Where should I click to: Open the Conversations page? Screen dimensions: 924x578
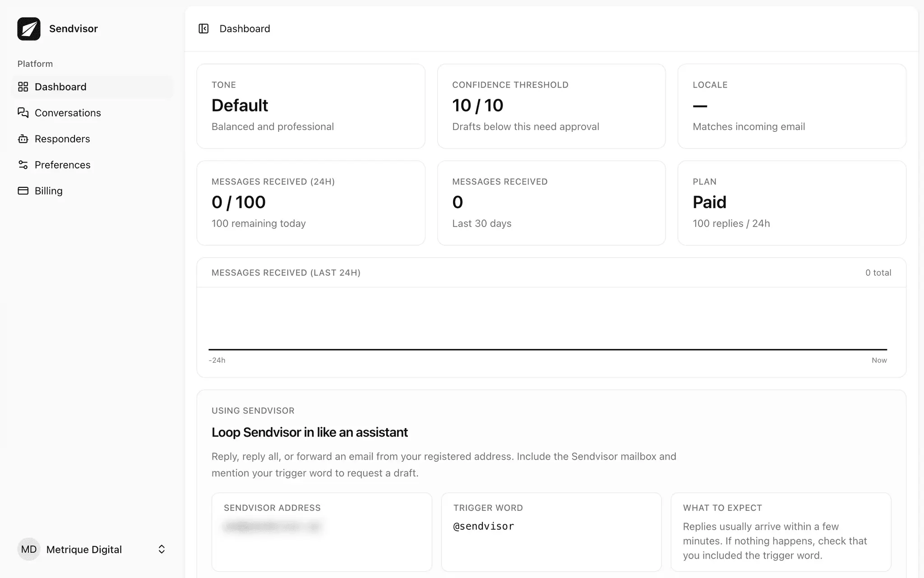pyautogui.click(x=92, y=113)
